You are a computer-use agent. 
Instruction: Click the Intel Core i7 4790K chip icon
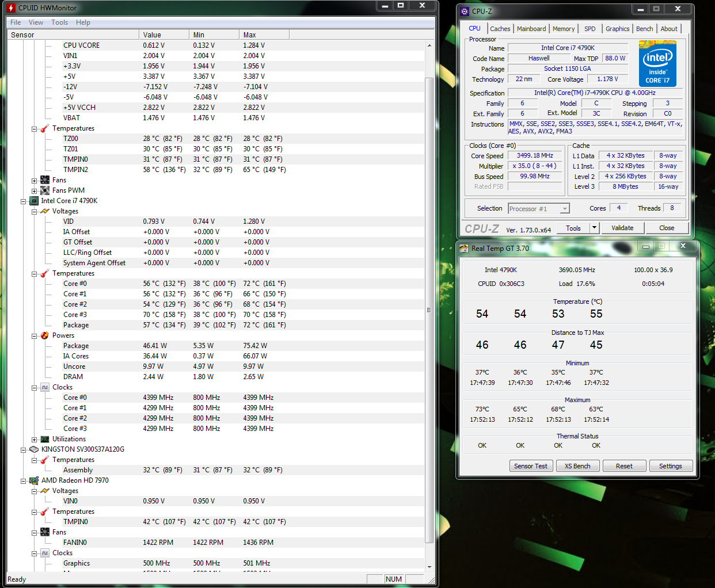34,201
